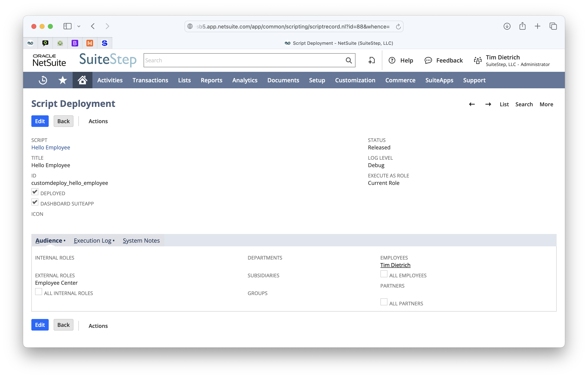Click the browser back arrow
The image size is (588, 378).
(93, 26)
